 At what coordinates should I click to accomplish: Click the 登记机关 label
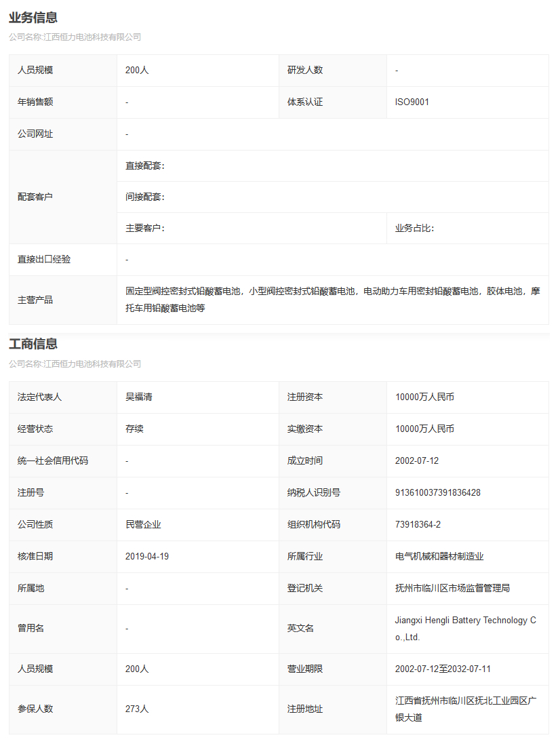(305, 588)
